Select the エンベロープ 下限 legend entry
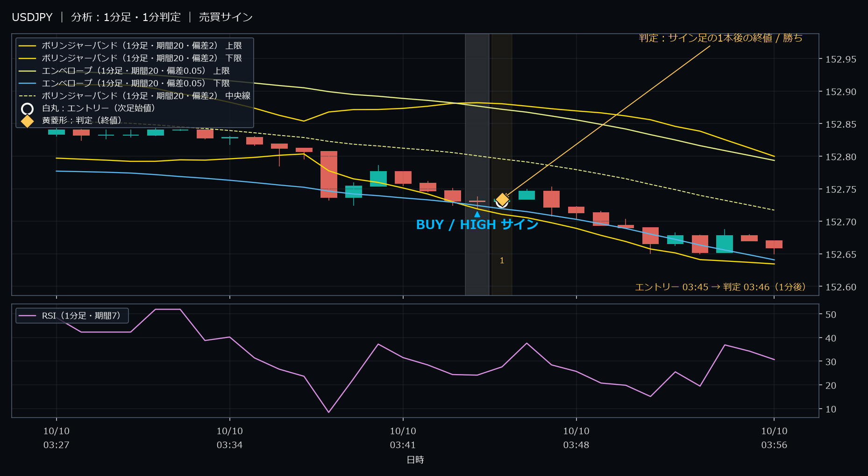The height and width of the screenshot is (476, 868). [124, 83]
